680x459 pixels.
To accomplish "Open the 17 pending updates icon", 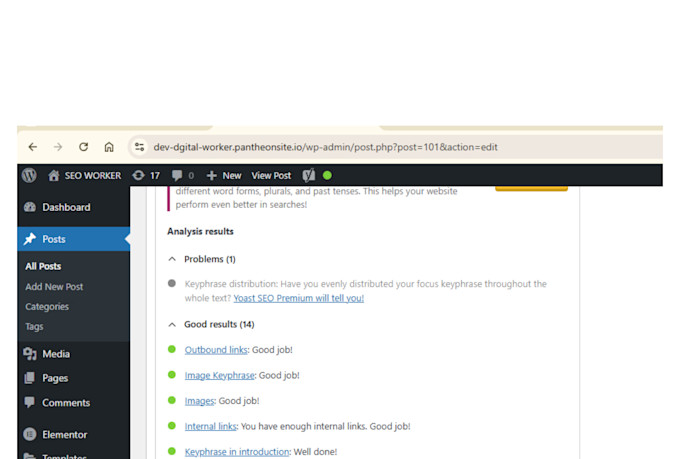I will click(146, 175).
